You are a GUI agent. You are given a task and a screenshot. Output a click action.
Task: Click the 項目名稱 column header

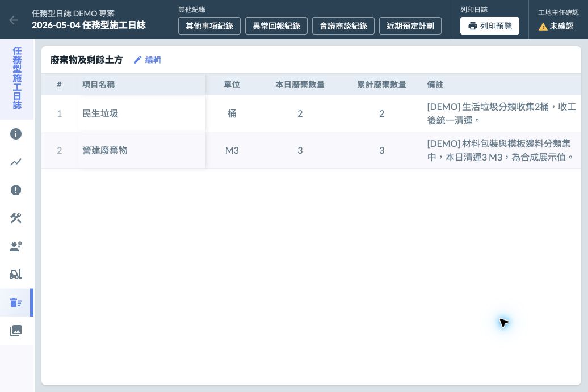click(98, 85)
